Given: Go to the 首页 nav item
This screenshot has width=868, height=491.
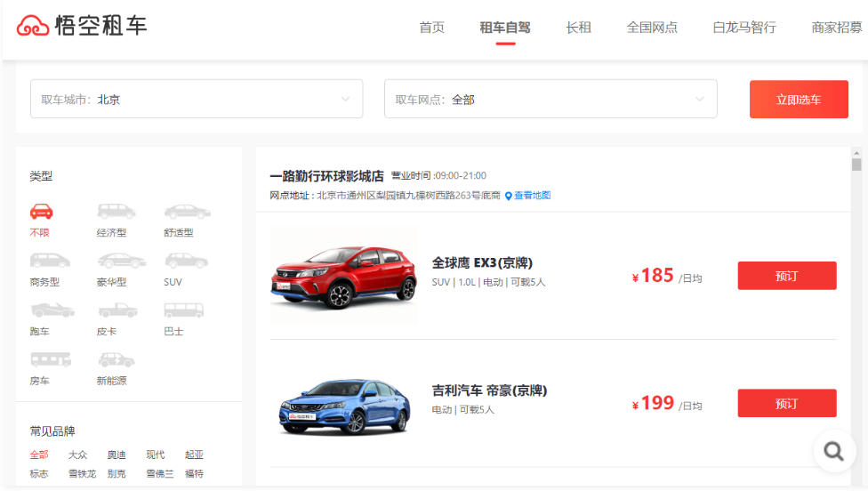Looking at the screenshot, I should (x=432, y=27).
